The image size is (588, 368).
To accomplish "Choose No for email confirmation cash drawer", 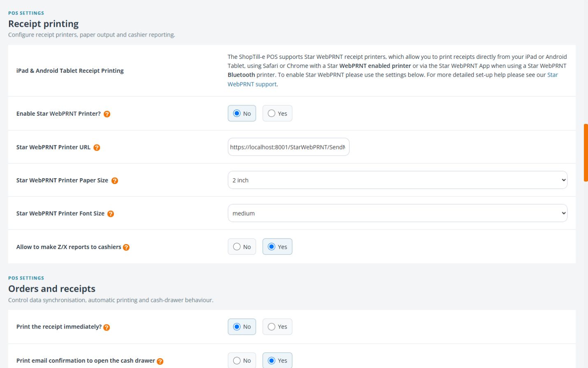I will 242,360.
